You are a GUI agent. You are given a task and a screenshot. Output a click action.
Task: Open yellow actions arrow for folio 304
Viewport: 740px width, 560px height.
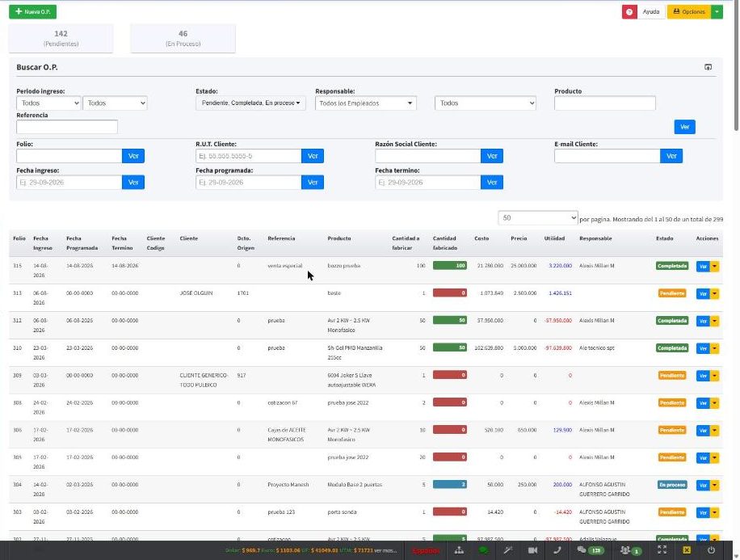(715, 486)
